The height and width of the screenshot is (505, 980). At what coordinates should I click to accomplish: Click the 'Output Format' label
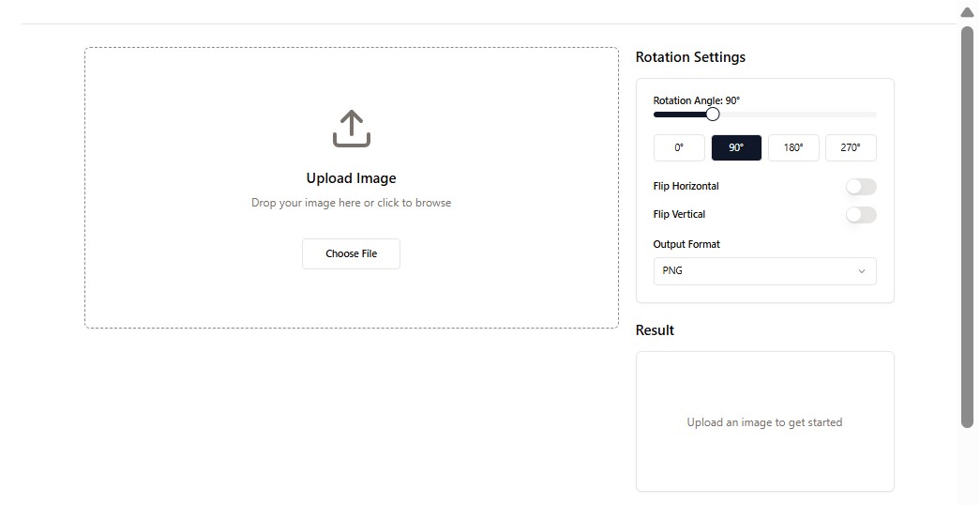(x=686, y=244)
